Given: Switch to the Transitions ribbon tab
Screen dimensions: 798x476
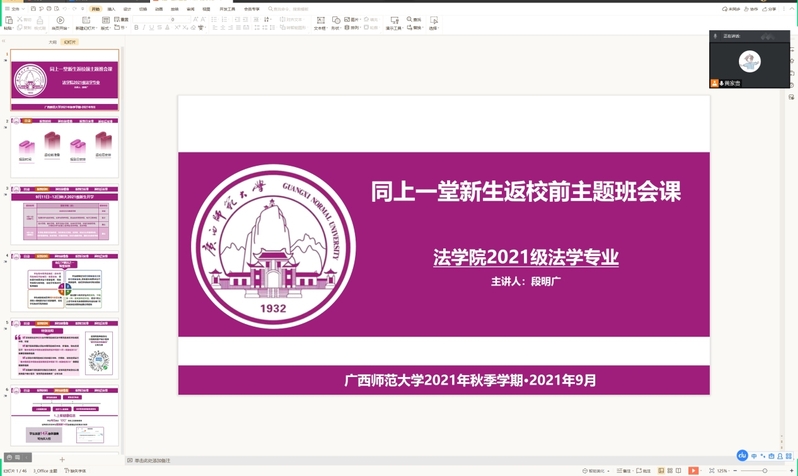Looking at the screenshot, I should click(143, 9).
